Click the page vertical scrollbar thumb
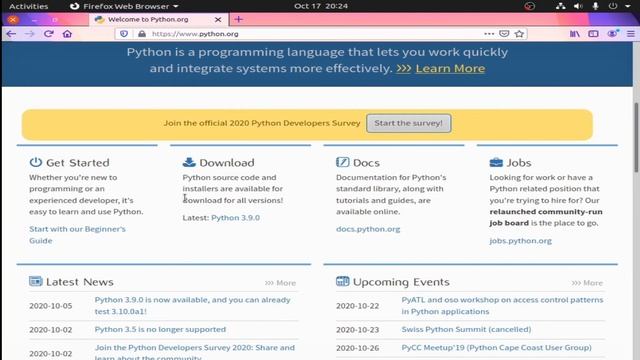This screenshot has width=640, height=360. (x=636, y=137)
